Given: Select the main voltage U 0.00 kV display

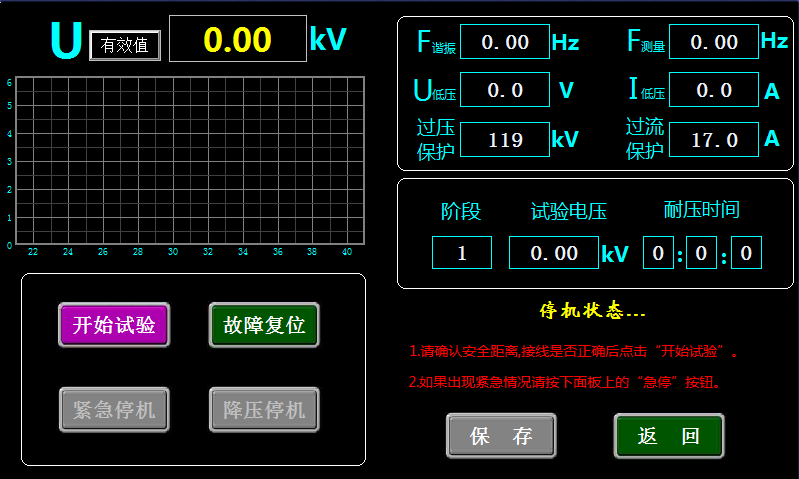Looking at the screenshot, I should click(238, 39).
